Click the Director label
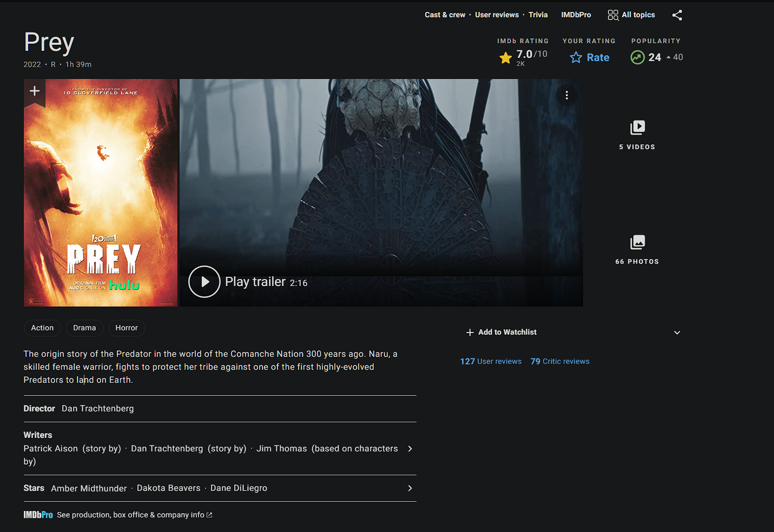Screen dimensions: 774x532 point(39,409)
